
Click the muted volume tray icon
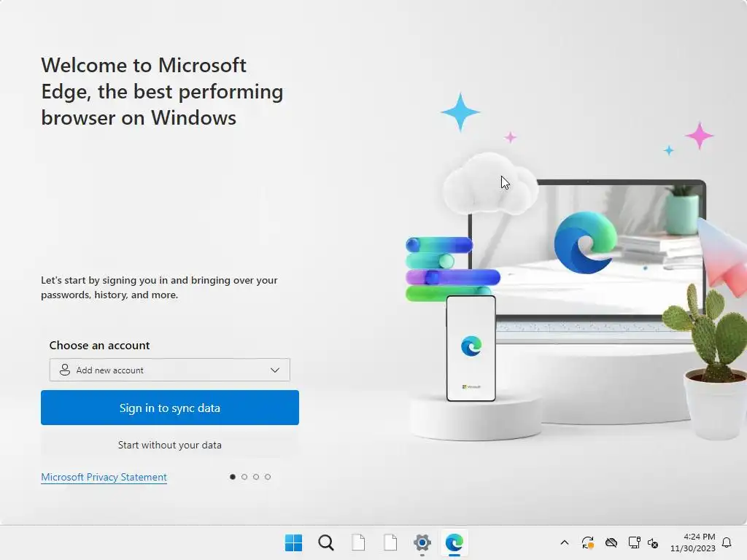[653, 542]
